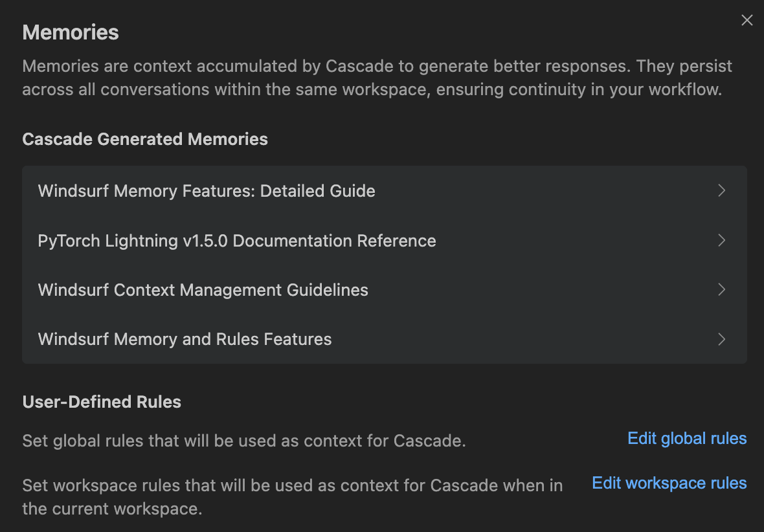This screenshot has width=764, height=532.
Task: Click chevron beside PyTorch Lightning v1.5.0 Documentation Reference
Action: coord(721,241)
